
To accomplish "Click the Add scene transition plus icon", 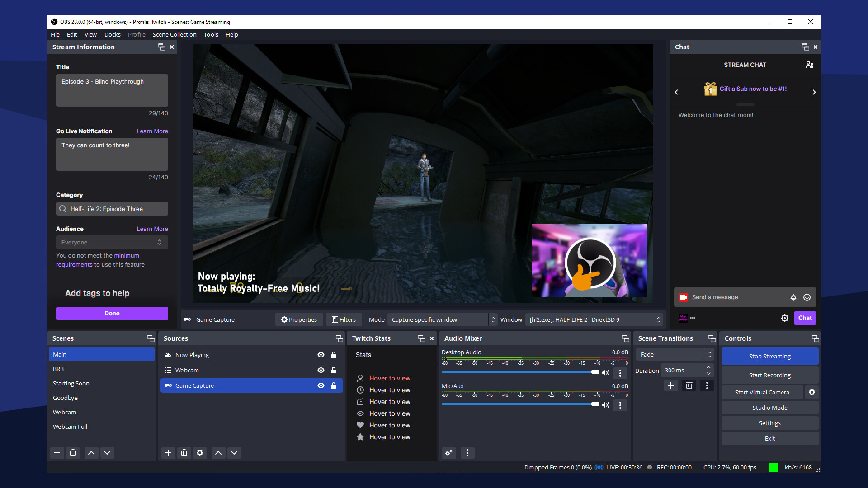I will [671, 385].
